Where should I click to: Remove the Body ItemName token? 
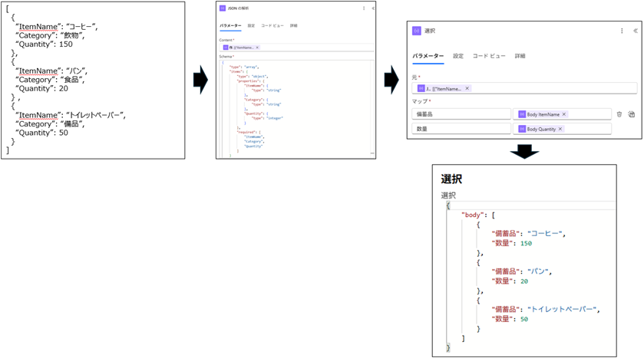[564, 114]
